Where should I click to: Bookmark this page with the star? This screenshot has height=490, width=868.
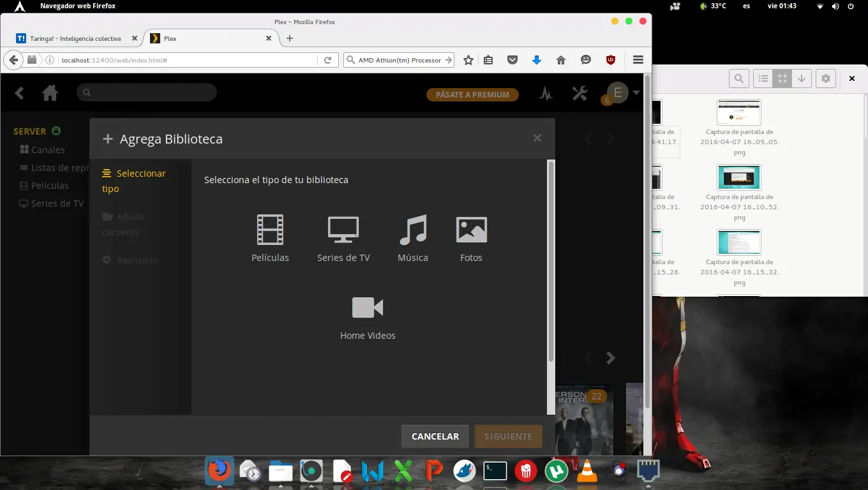point(468,60)
